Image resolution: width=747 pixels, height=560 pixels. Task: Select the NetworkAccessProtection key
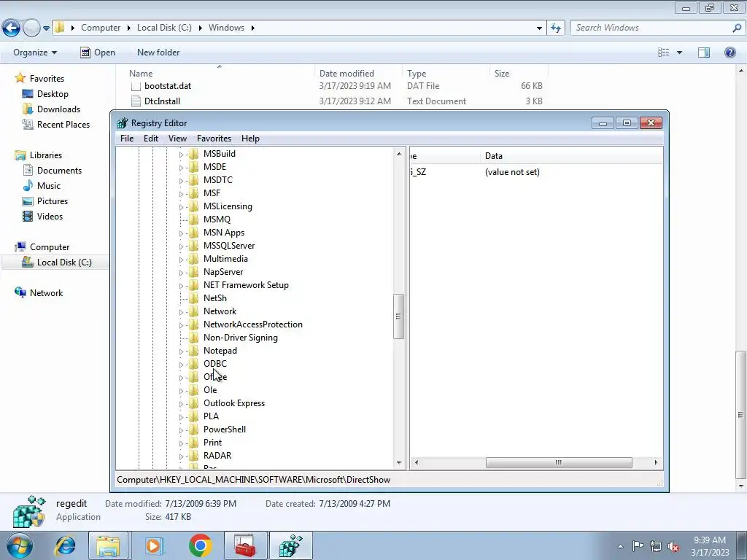(253, 324)
